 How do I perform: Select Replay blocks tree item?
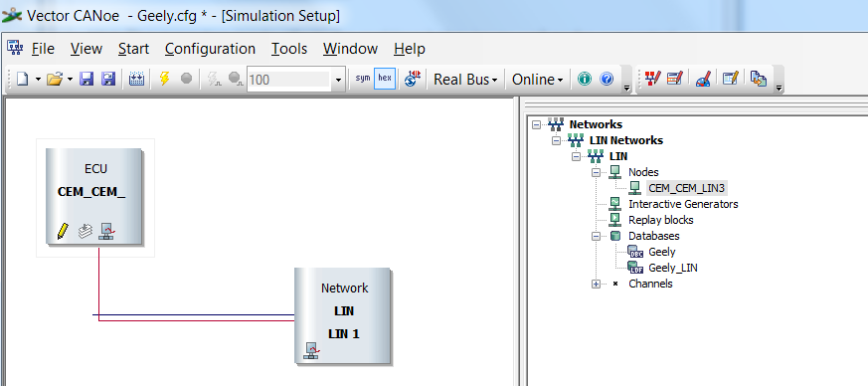pos(661,220)
